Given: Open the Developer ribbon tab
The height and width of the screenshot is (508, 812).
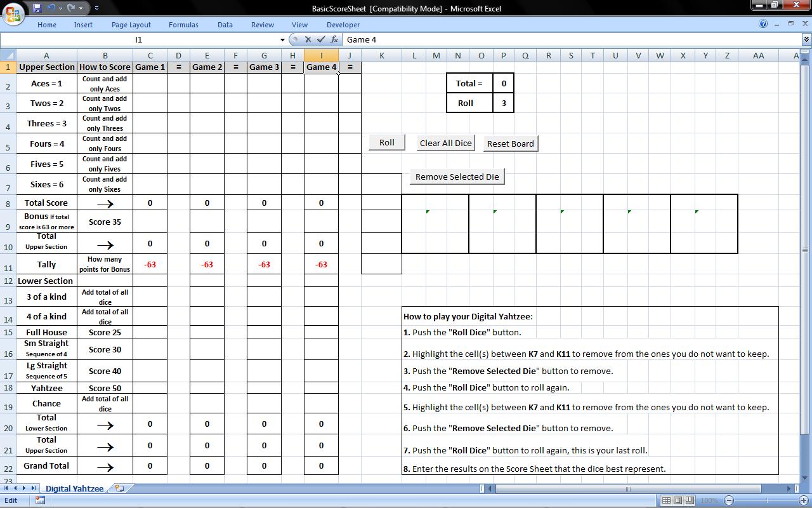Looking at the screenshot, I should click(x=343, y=25).
